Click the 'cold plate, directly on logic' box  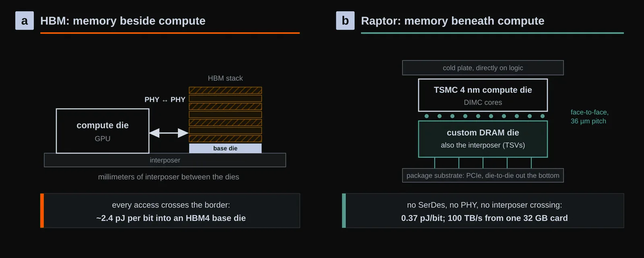483,68
